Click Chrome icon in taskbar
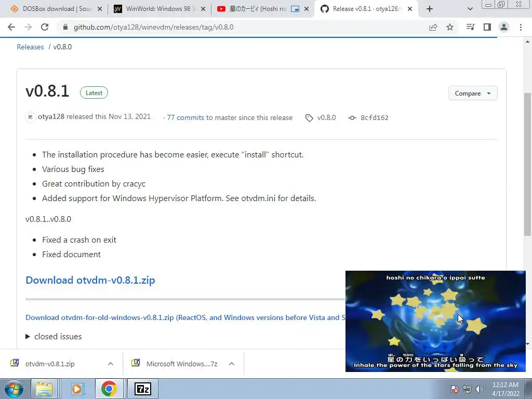The image size is (532, 399). (109, 389)
